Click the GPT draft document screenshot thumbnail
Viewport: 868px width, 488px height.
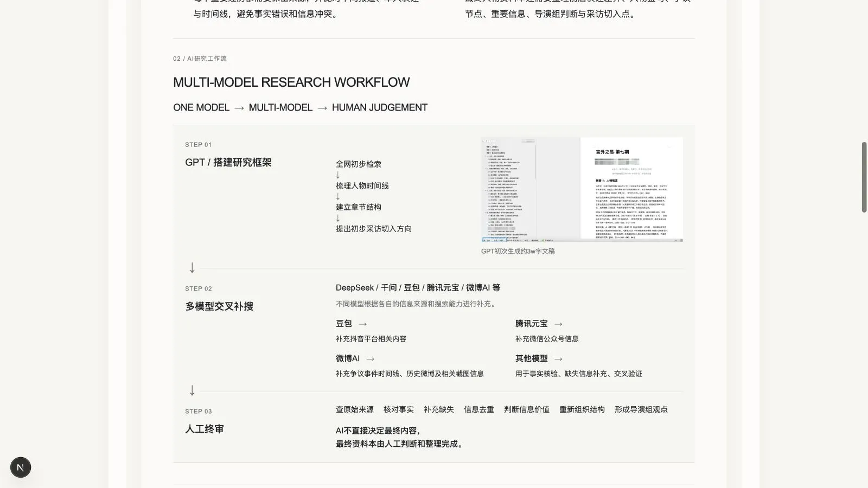pos(582,189)
